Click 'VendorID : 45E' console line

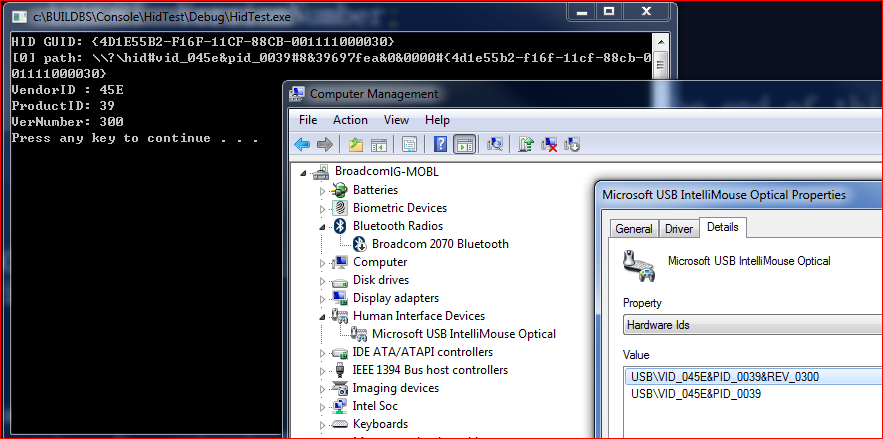[x=68, y=90]
